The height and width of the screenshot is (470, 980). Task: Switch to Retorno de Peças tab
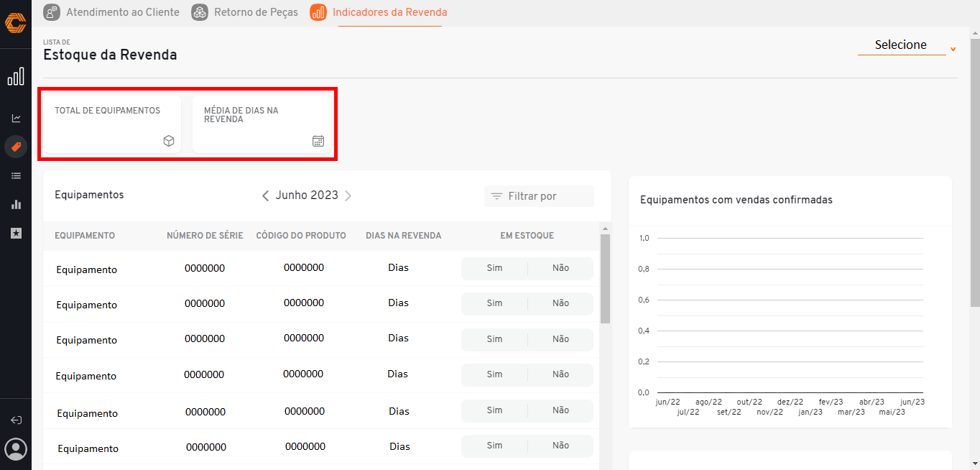tap(244, 12)
